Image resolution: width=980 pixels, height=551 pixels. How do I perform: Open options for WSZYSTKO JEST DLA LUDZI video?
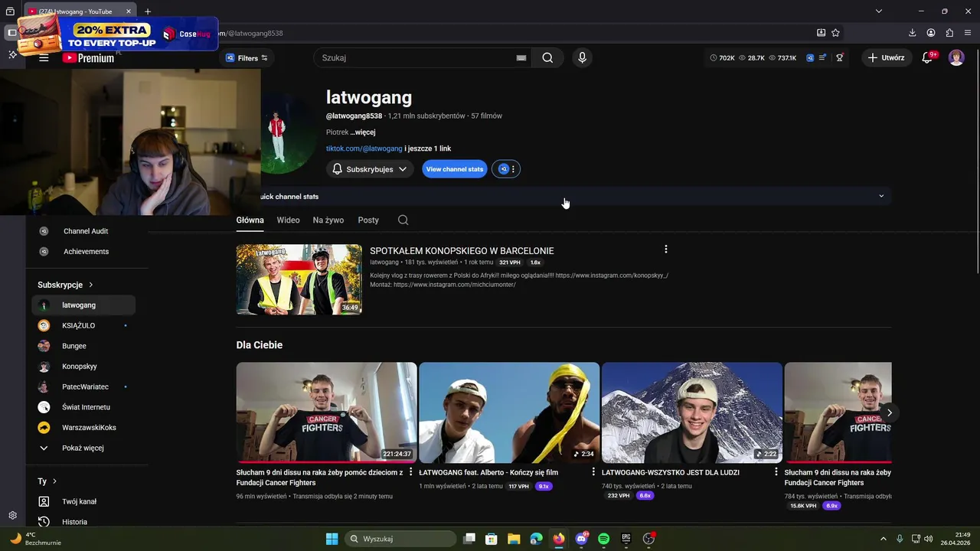tap(776, 472)
